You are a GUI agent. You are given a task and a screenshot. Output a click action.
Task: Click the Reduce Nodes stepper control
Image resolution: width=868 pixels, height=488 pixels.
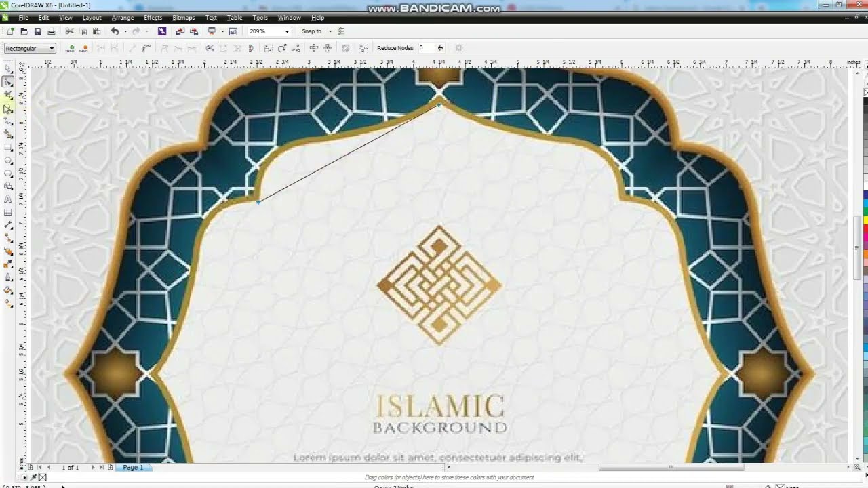(440, 48)
